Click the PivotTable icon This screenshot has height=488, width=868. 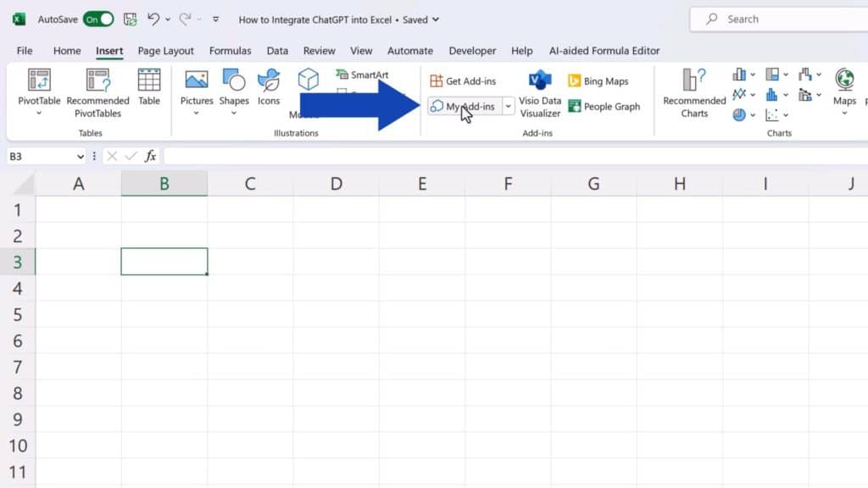[39, 80]
